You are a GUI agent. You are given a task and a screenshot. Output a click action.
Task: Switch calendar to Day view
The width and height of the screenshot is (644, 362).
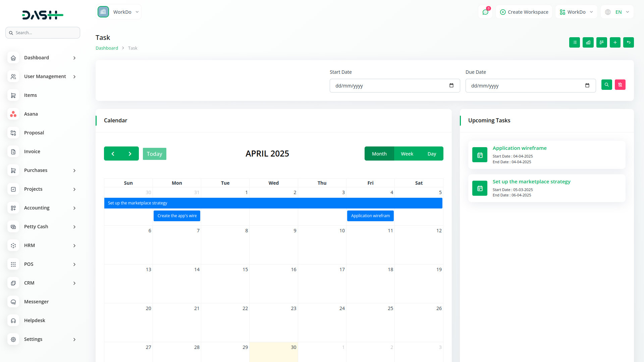(432, 154)
